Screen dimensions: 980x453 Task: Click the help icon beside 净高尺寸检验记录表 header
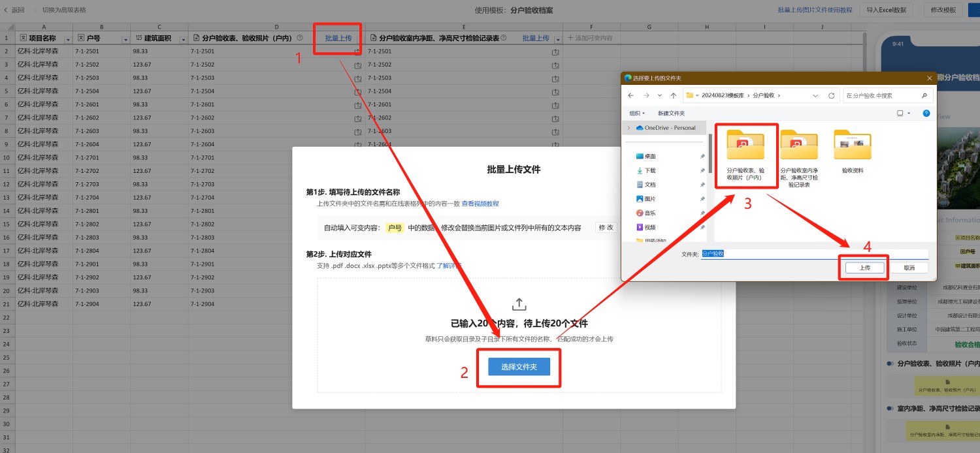(x=505, y=38)
